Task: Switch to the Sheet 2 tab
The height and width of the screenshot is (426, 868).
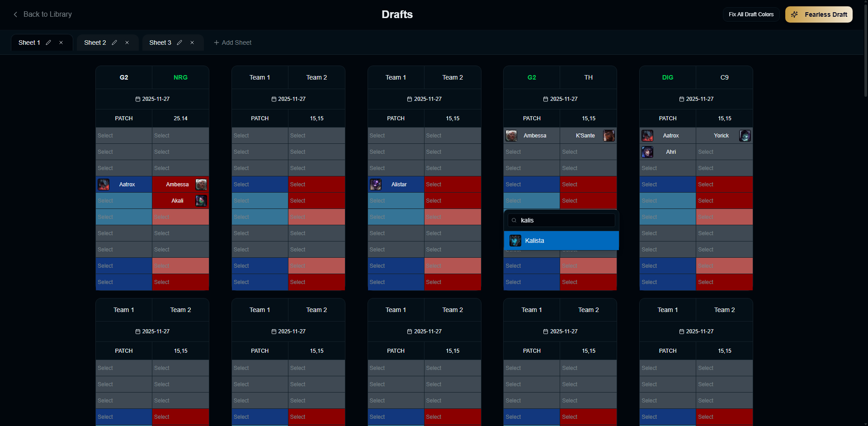Action: [x=95, y=42]
